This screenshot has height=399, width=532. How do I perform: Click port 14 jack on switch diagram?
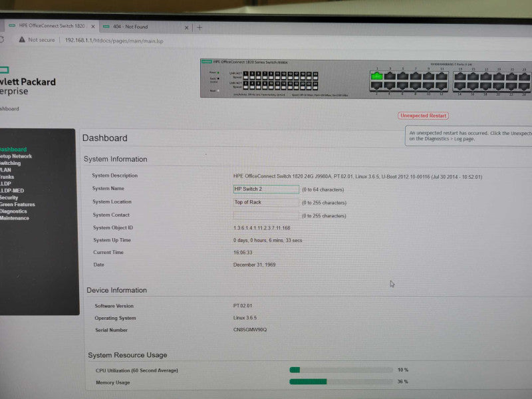coord(460,86)
